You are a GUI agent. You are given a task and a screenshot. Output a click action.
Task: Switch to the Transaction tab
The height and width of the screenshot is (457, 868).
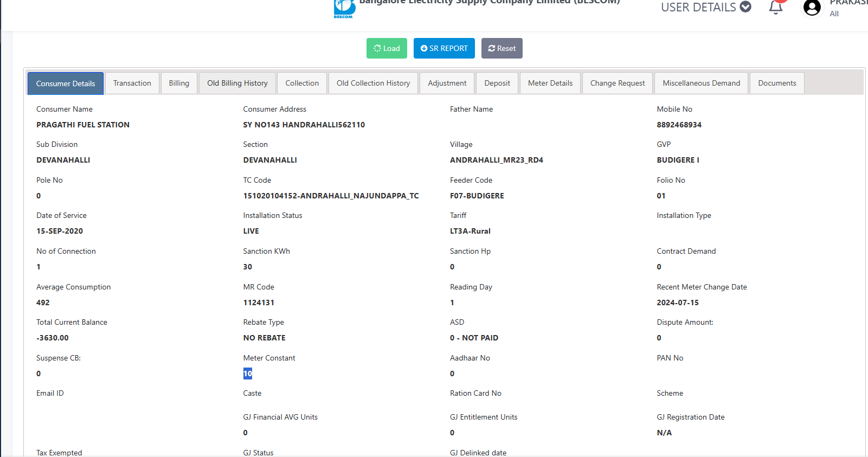pos(132,83)
